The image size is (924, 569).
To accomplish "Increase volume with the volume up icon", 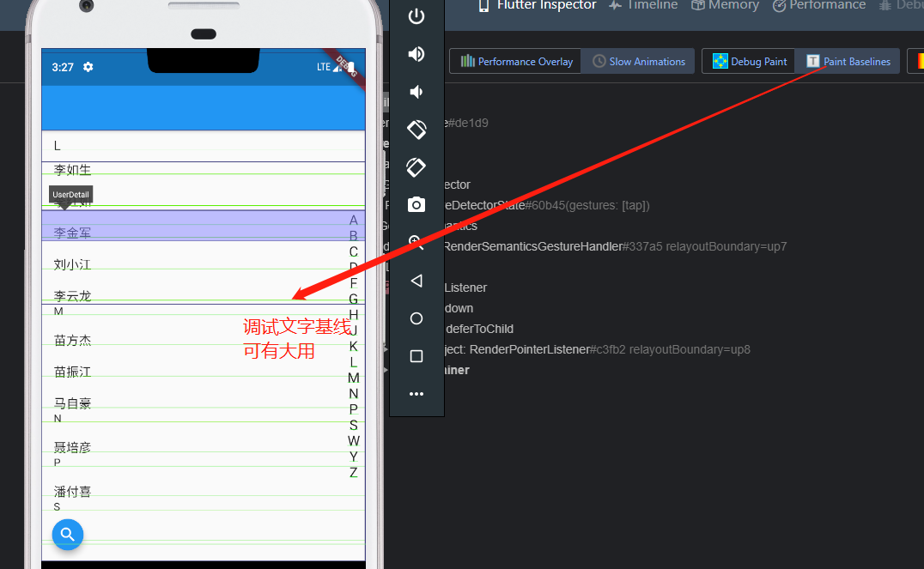I will tap(416, 53).
